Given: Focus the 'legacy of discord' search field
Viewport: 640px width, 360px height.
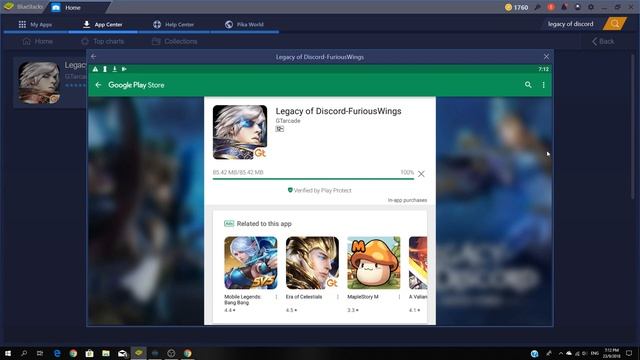Looking at the screenshot, I should [571, 24].
